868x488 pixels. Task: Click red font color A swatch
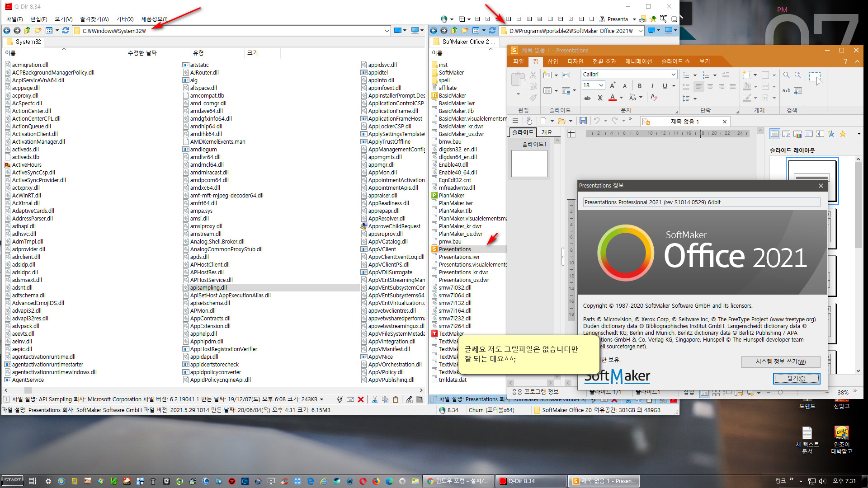tap(612, 98)
